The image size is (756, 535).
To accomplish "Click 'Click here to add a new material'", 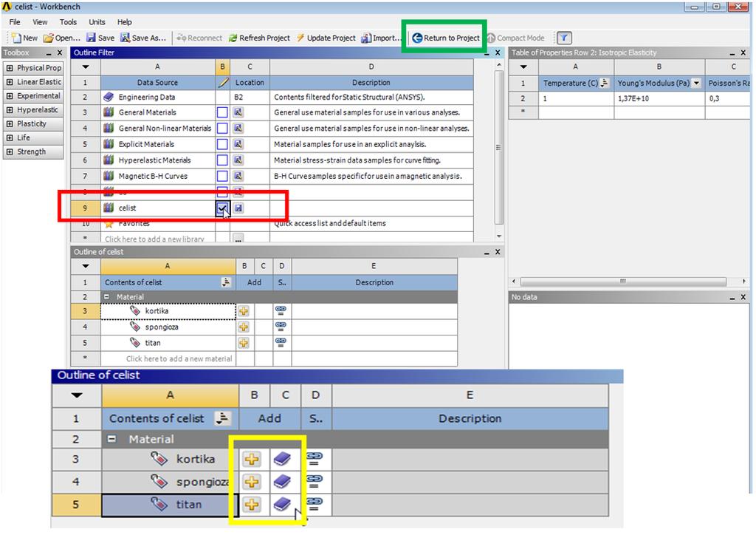I will (x=179, y=359).
